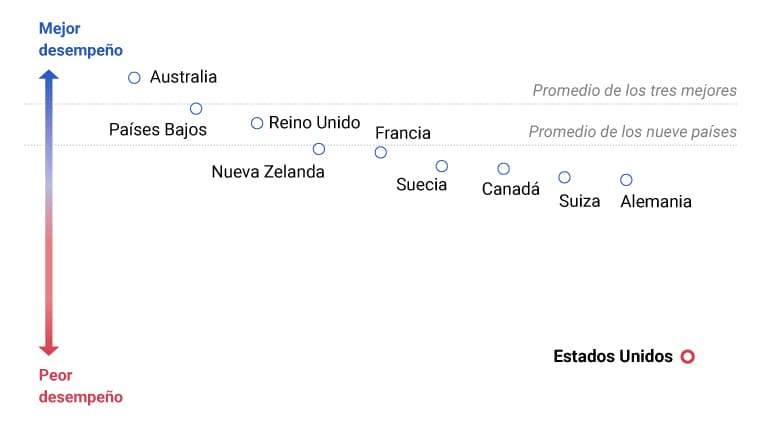The width and height of the screenshot is (768, 432).
Task: Click the Mejor desempeño axis label
Action: [x=80, y=40]
